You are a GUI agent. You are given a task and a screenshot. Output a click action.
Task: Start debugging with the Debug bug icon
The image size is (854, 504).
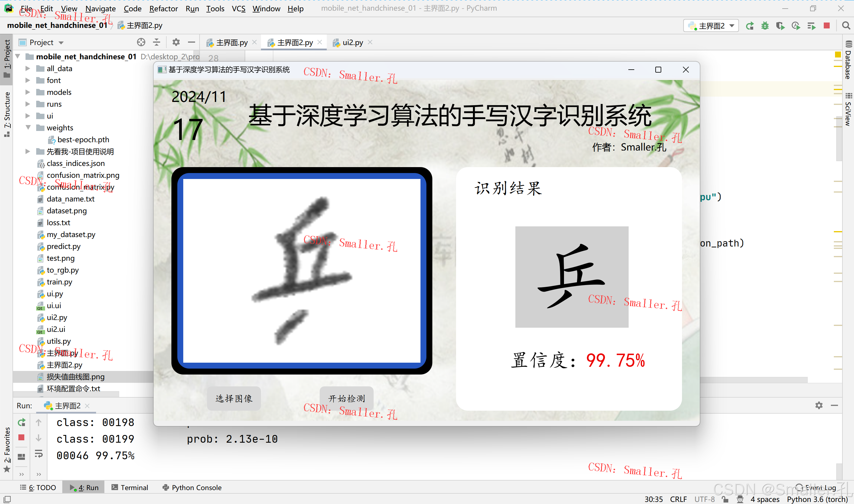pyautogui.click(x=765, y=25)
